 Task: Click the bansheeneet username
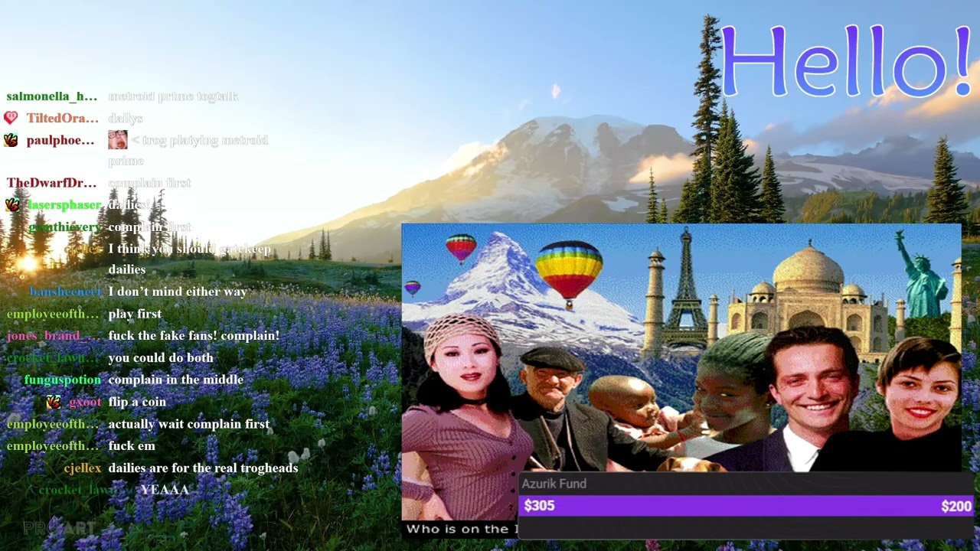(65, 292)
